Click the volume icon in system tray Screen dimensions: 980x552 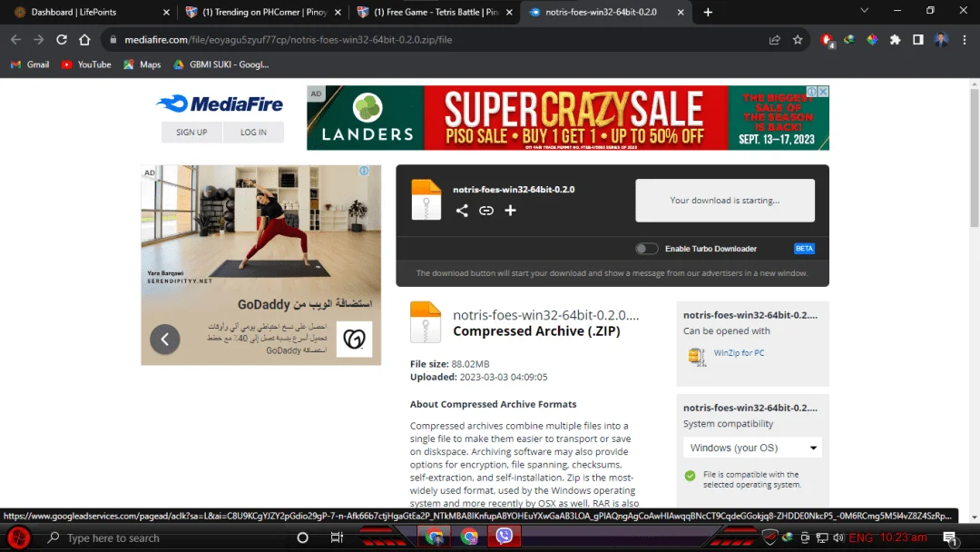click(838, 537)
